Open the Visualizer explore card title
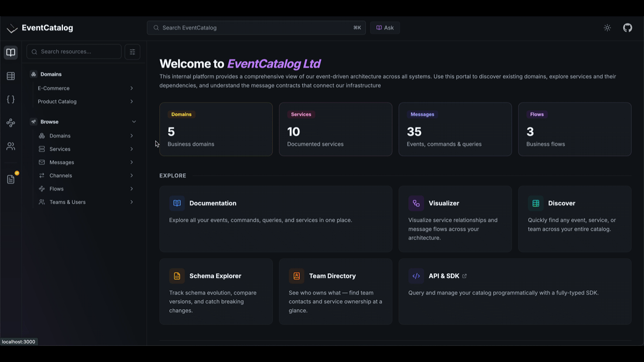The height and width of the screenshot is (362, 644). (444, 203)
